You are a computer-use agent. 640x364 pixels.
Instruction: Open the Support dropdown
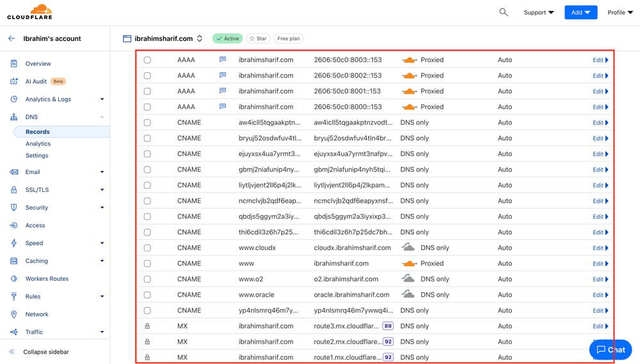click(x=539, y=12)
